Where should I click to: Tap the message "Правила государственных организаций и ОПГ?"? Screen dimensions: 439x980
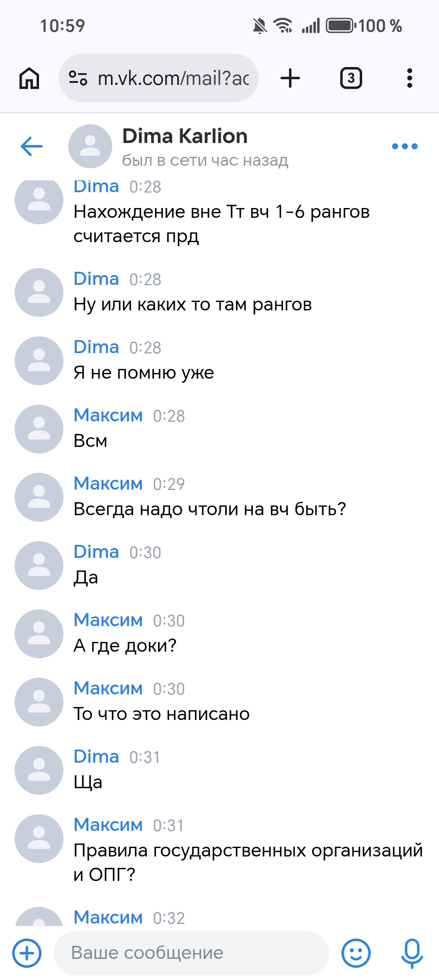(248, 862)
